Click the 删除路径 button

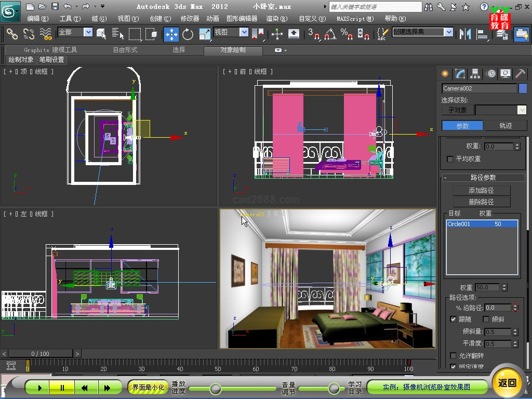click(x=481, y=202)
